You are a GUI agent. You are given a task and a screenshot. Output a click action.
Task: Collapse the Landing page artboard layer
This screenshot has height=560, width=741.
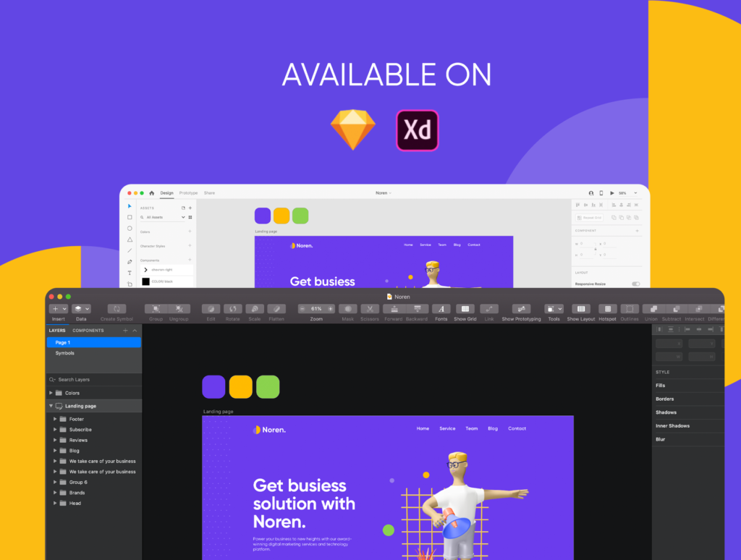pyautogui.click(x=51, y=407)
